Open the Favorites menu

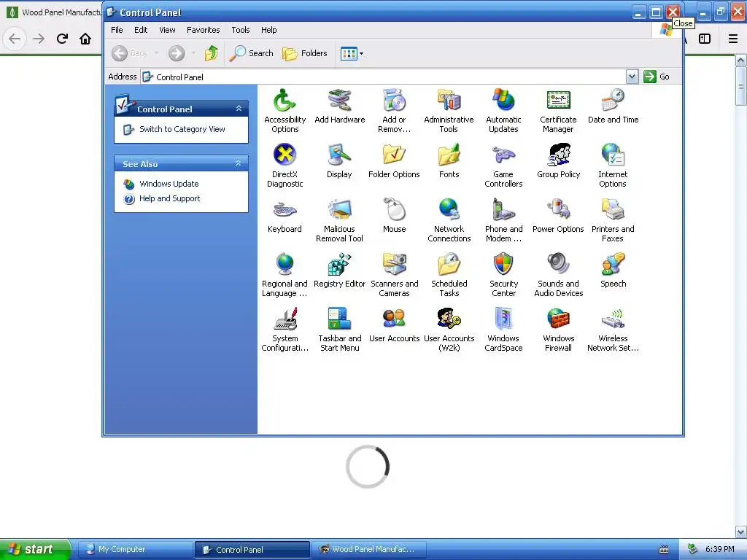click(x=203, y=30)
